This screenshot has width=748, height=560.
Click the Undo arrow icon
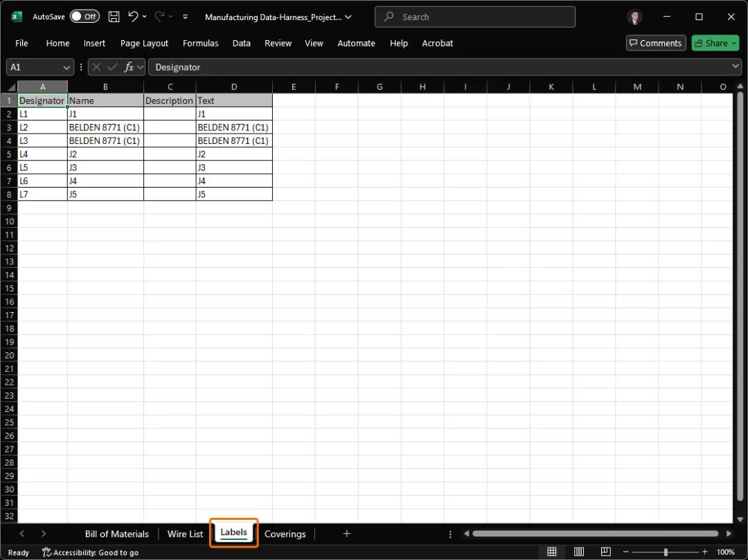[x=133, y=17]
